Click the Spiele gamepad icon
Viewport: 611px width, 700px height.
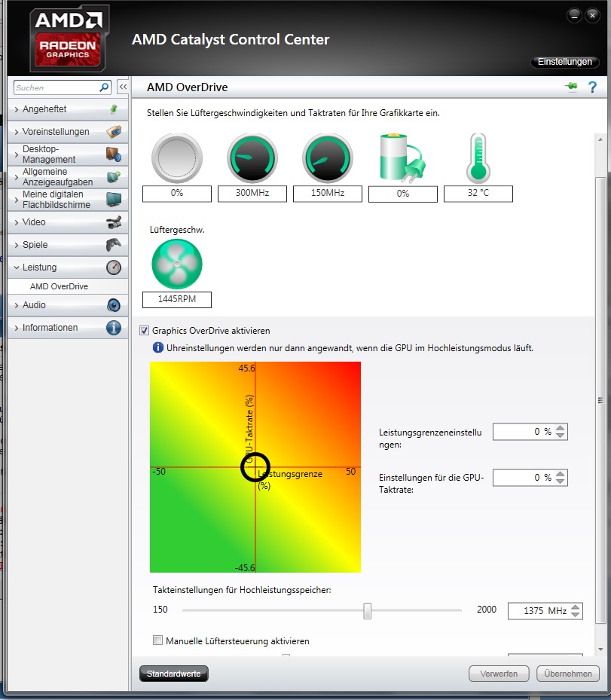pyautogui.click(x=114, y=245)
